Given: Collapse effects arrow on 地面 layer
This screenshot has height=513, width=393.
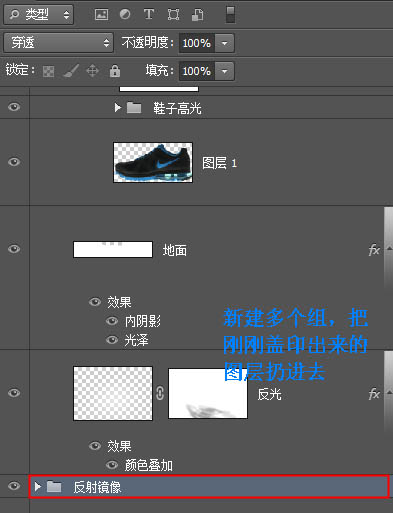Looking at the screenshot, I should point(389,248).
